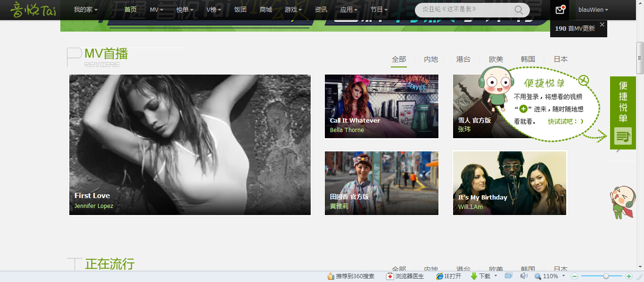Open the 悦单 dropdown menu
644x282 pixels.
click(x=185, y=9)
